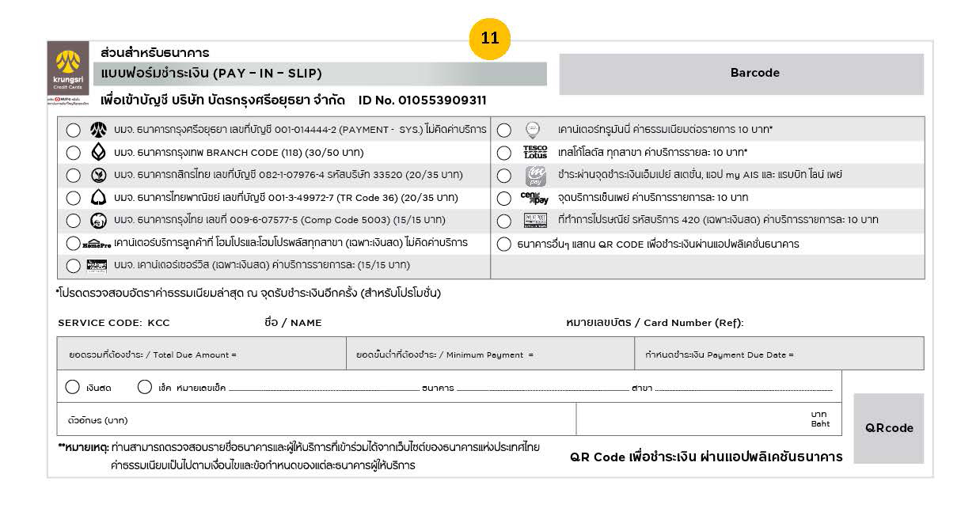
Task: Select the post office code 420 radio
Action: pos(504,221)
